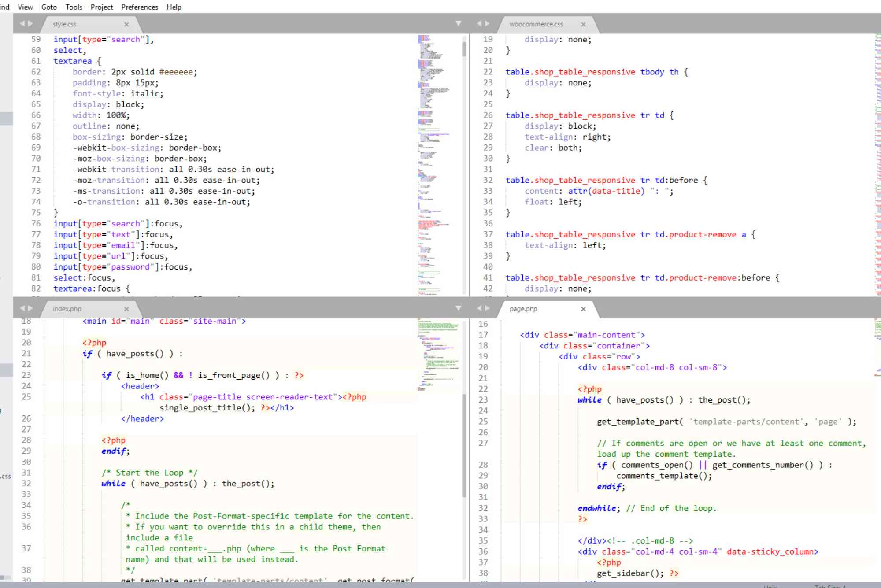The image size is (881, 588).
Task: Open the Tools menu
Action: [74, 7]
